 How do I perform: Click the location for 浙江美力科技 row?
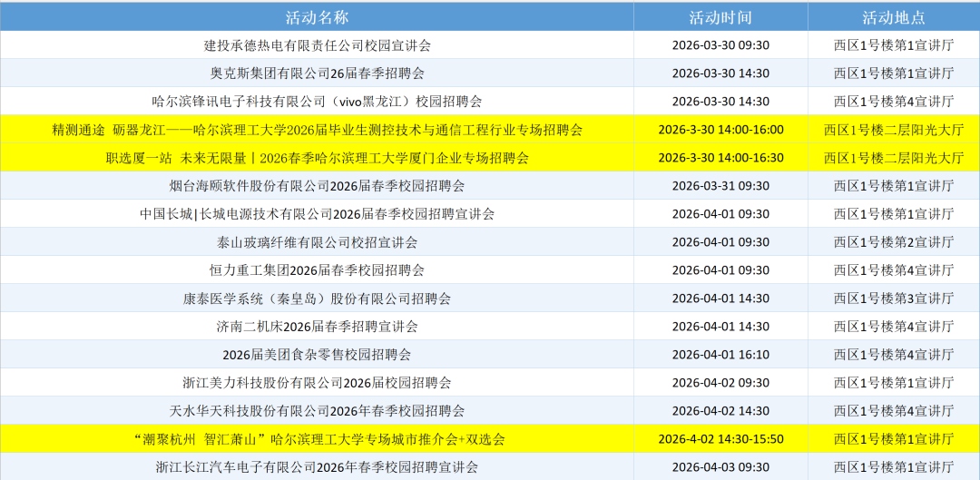tap(894, 383)
